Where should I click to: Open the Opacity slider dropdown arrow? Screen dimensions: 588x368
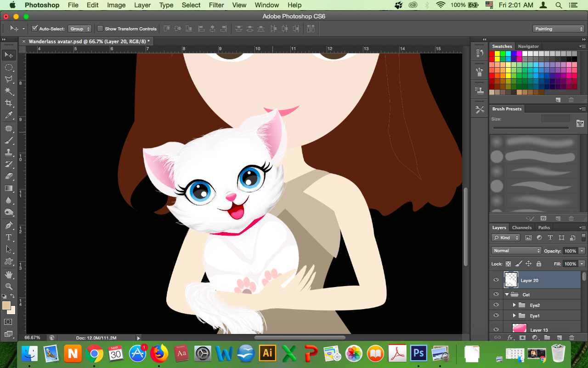(582, 251)
